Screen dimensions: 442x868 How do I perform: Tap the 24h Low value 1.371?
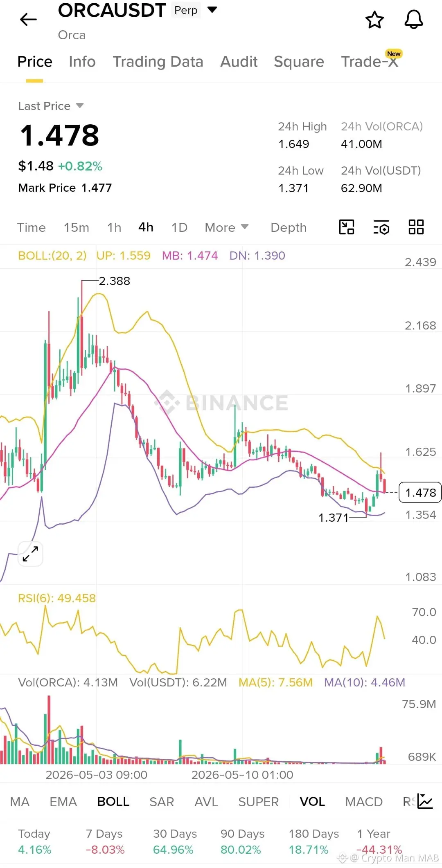293,188
